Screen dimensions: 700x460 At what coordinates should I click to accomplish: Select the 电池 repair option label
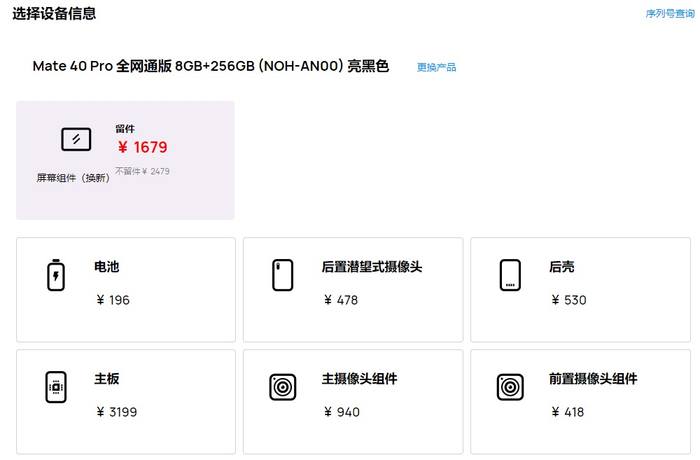tap(107, 267)
